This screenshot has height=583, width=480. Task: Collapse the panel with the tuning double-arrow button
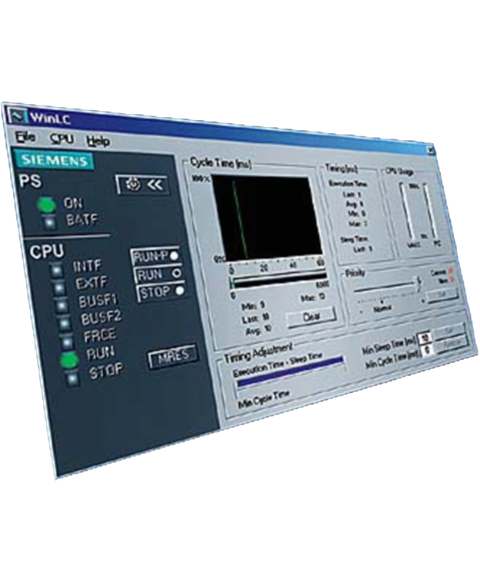point(143,184)
